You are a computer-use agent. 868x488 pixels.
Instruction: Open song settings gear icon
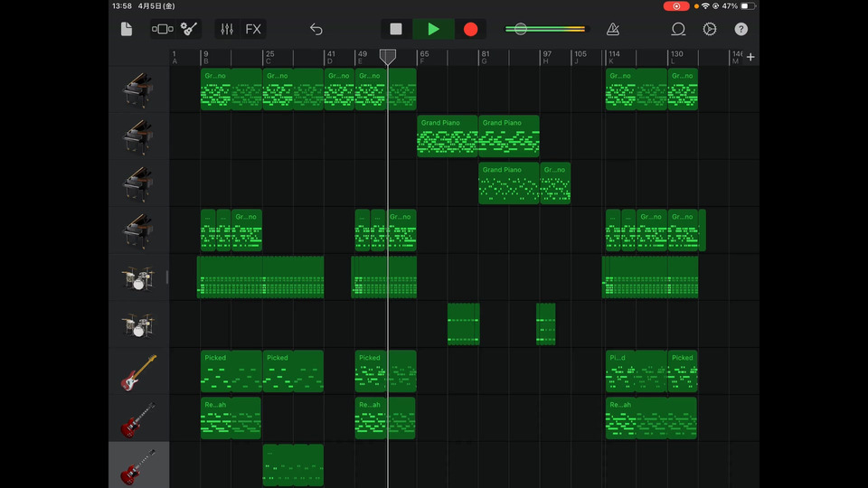[710, 29]
